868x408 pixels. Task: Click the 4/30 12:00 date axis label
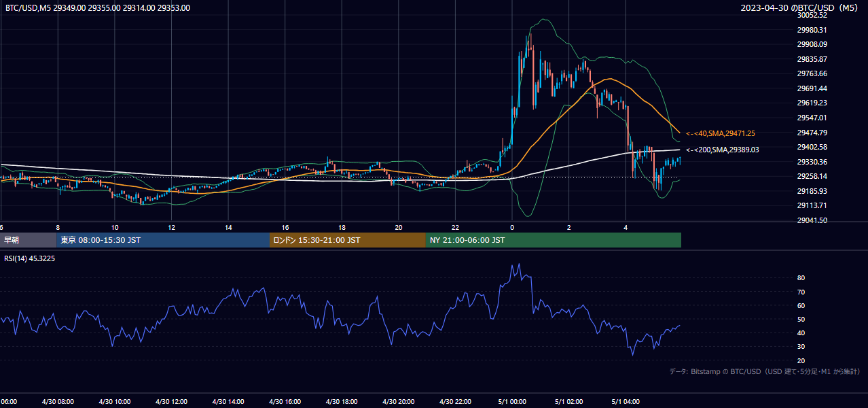[171, 401]
